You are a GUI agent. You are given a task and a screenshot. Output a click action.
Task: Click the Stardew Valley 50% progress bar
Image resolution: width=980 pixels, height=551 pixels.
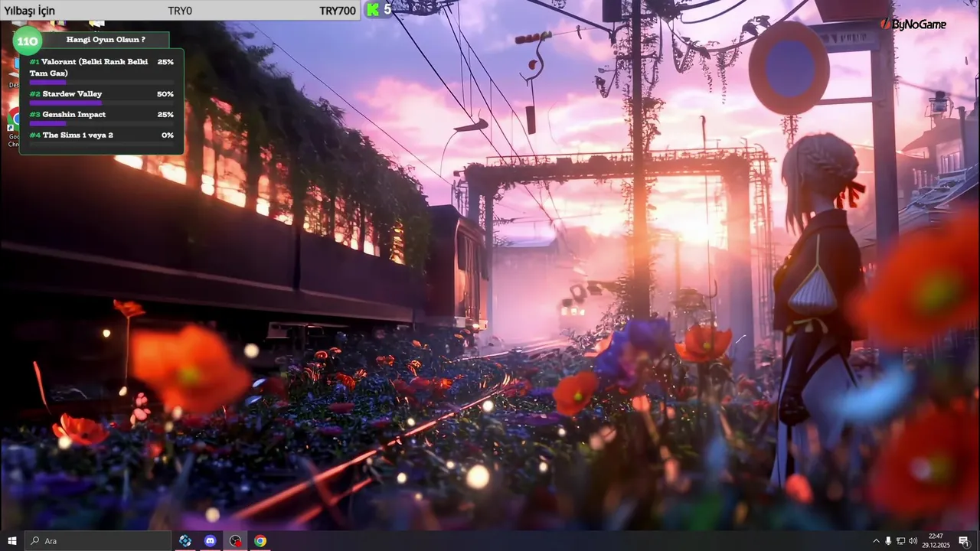101,103
